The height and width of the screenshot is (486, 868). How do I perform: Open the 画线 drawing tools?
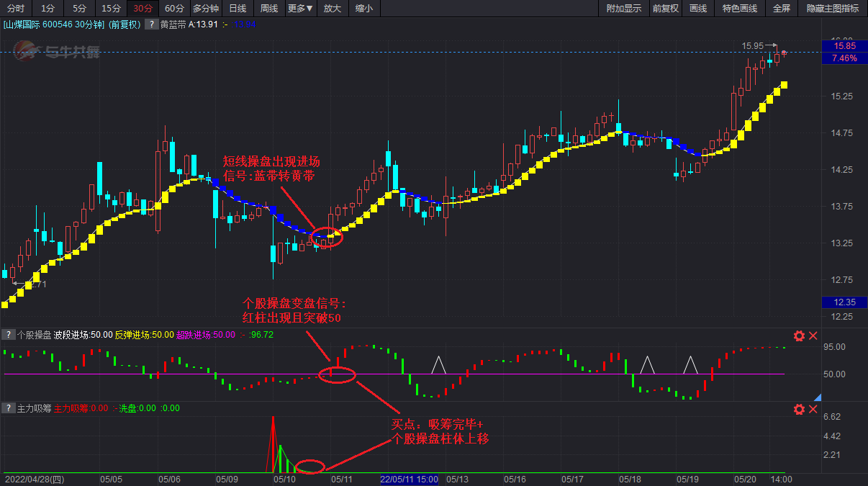(x=698, y=9)
